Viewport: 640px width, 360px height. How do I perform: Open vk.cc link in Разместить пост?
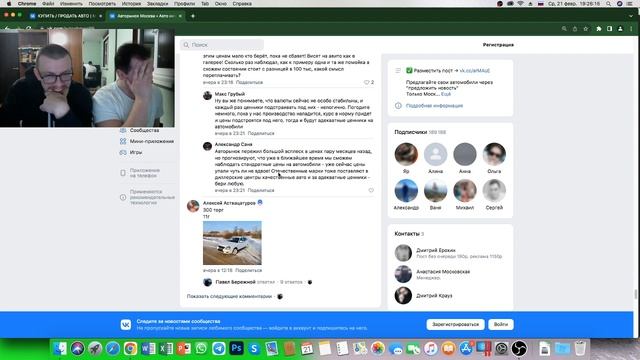point(475,71)
